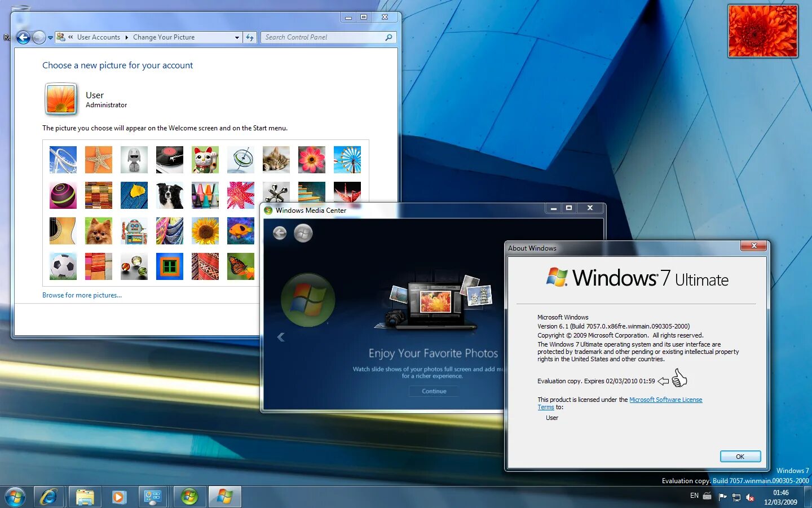Click the muted volume tray icon

750,497
